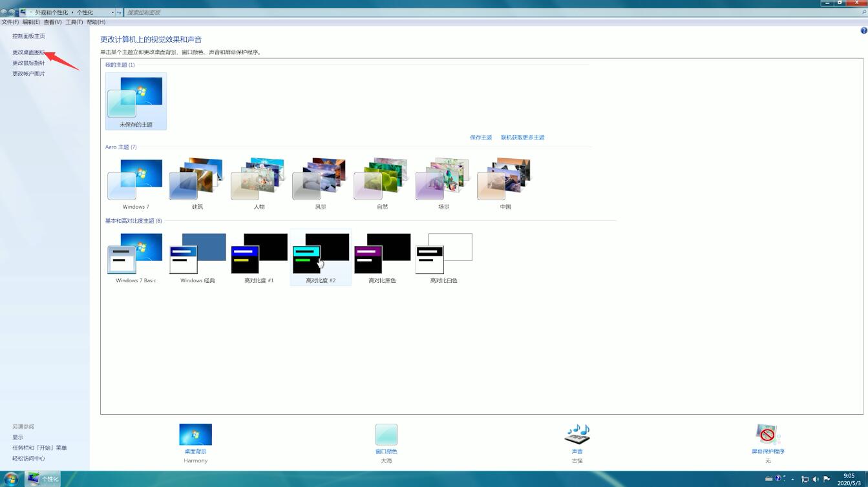Go to 控制面板主页

pos(29,36)
